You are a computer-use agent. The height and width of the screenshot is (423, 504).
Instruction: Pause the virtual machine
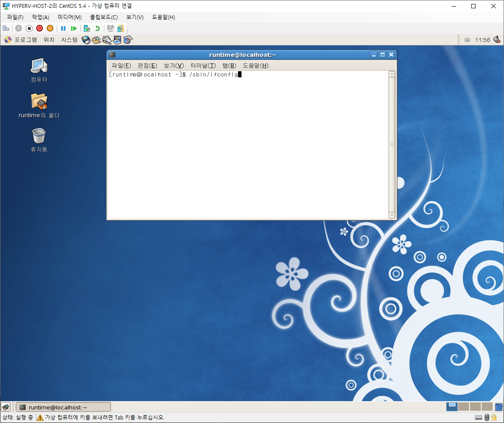click(63, 28)
